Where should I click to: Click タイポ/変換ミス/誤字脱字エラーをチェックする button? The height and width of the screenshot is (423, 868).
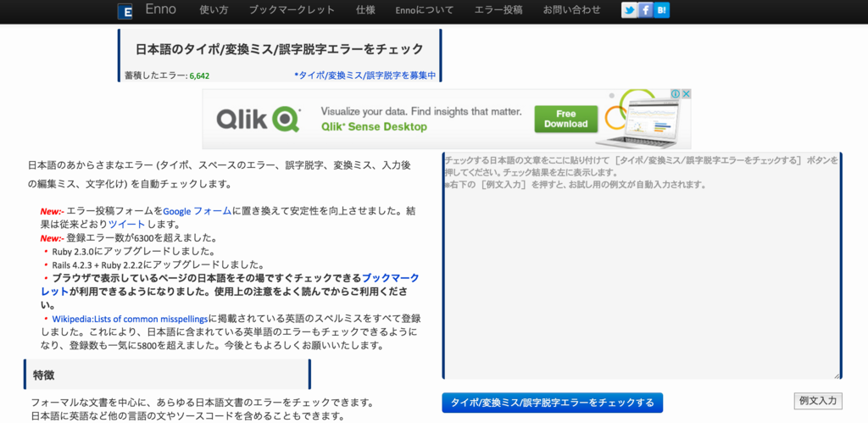coord(552,403)
